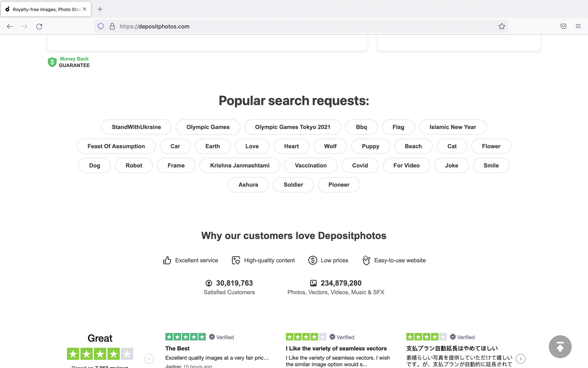Open the Krishna Janmashtami tag

point(240,166)
